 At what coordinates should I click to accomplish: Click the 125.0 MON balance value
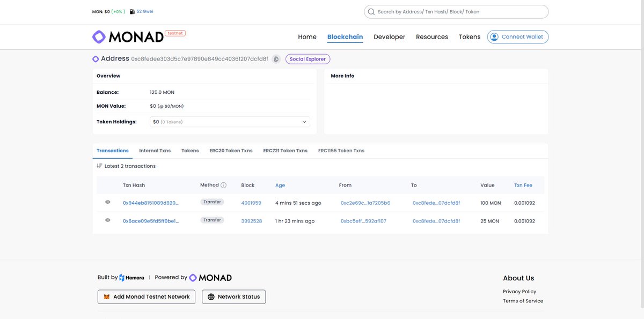pos(162,92)
